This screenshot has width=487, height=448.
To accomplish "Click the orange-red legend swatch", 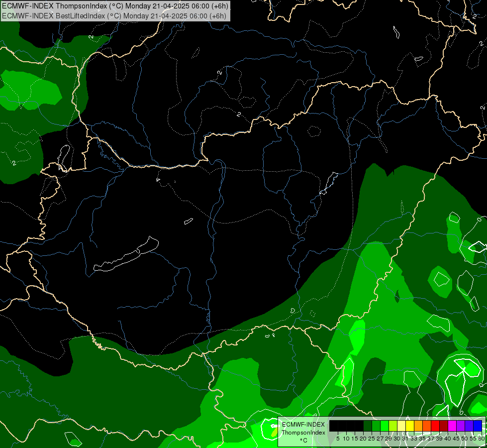I will point(427,426).
